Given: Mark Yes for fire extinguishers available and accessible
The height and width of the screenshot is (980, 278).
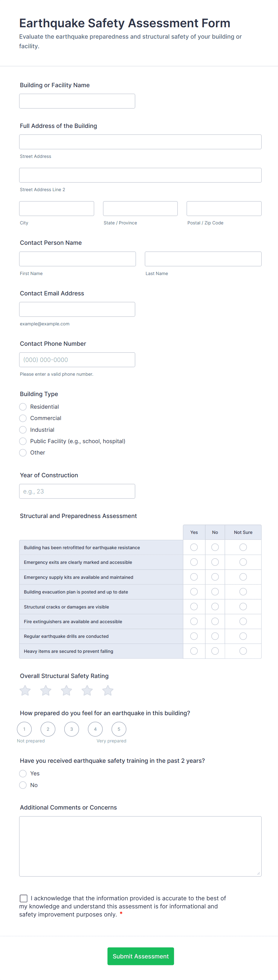Looking at the screenshot, I should click(194, 621).
